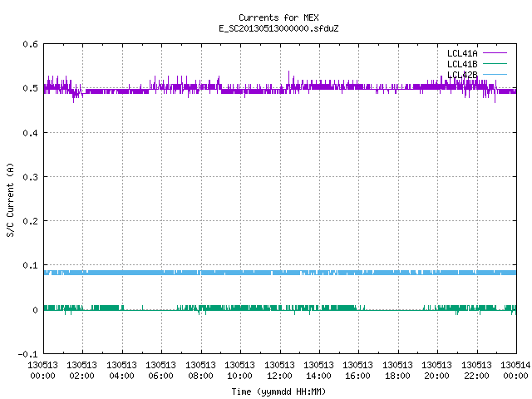Click the LCL41B legend label
532x399 pixels.
click(462, 64)
